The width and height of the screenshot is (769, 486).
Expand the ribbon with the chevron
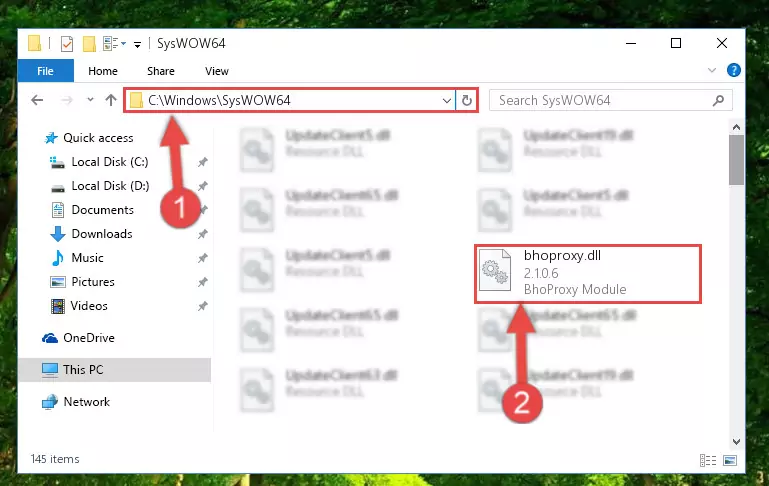pyautogui.click(x=712, y=70)
